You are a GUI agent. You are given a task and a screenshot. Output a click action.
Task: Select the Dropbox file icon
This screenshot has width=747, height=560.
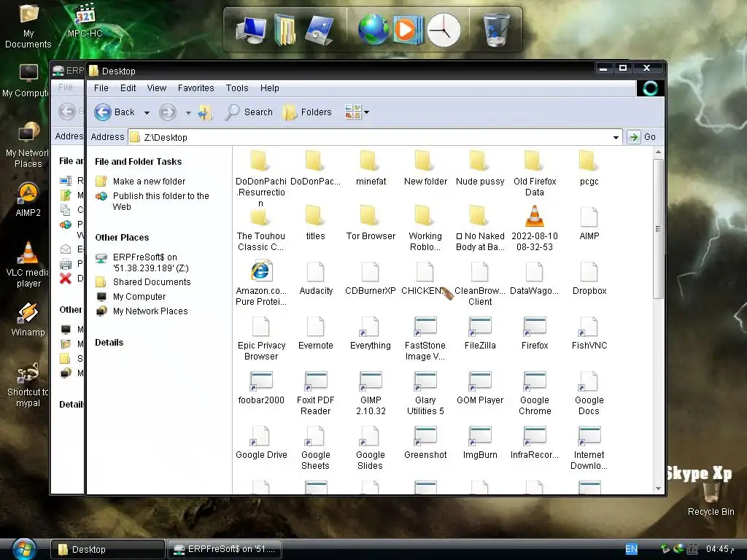coord(589,277)
